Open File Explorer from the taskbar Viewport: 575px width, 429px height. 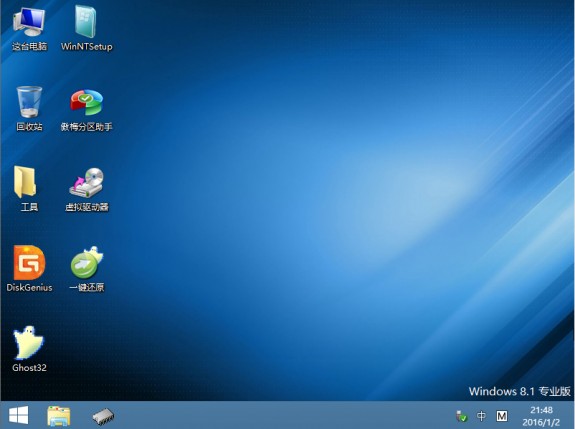[x=59, y=416]
